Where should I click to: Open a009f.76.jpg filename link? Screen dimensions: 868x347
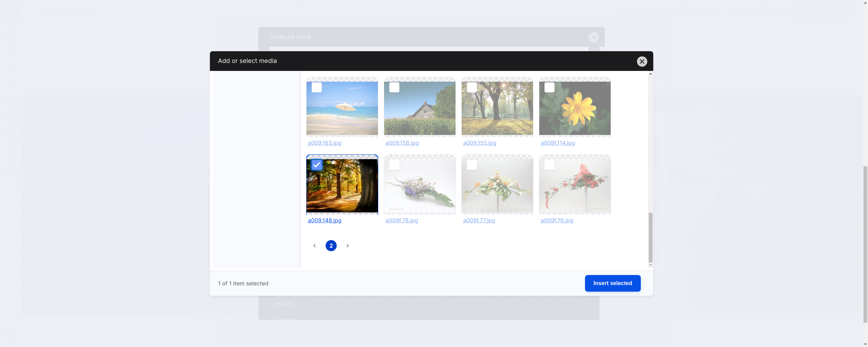[557, 221]
